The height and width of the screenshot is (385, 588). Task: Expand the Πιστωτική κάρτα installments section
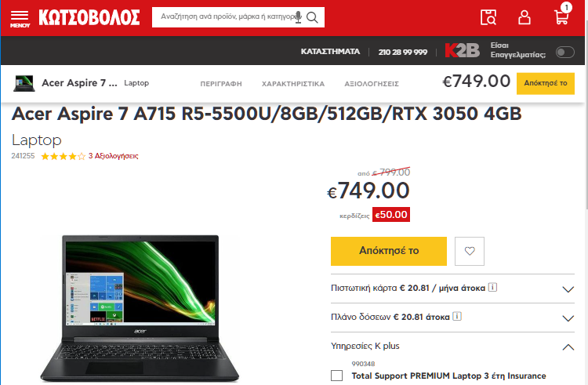pos(452,289)
